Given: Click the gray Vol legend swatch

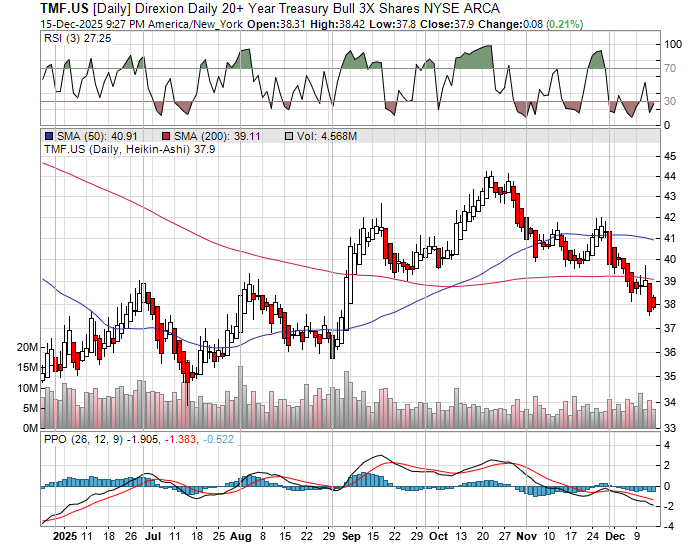Looking at the screenshot, I should tap(290, 136).
